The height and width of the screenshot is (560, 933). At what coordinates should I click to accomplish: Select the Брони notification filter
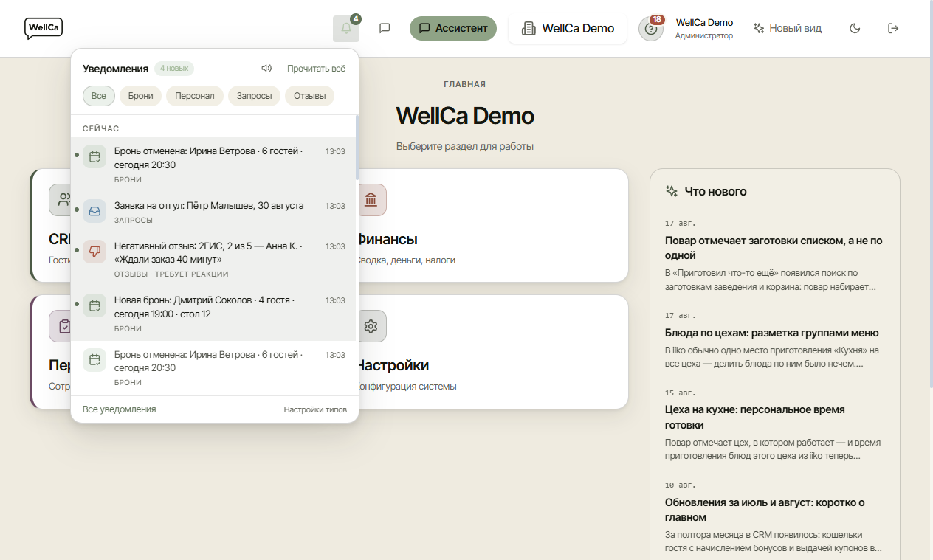(140, 96)
